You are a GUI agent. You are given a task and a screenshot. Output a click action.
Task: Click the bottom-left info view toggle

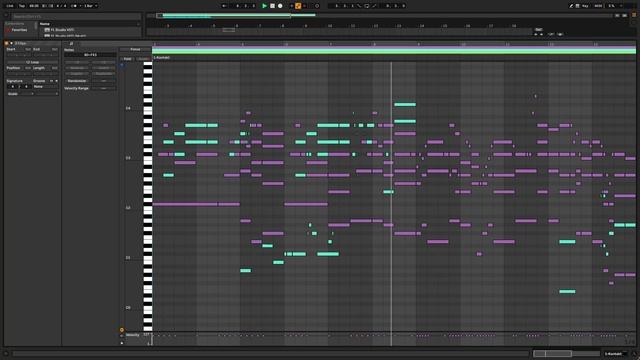tap(6, 354)
